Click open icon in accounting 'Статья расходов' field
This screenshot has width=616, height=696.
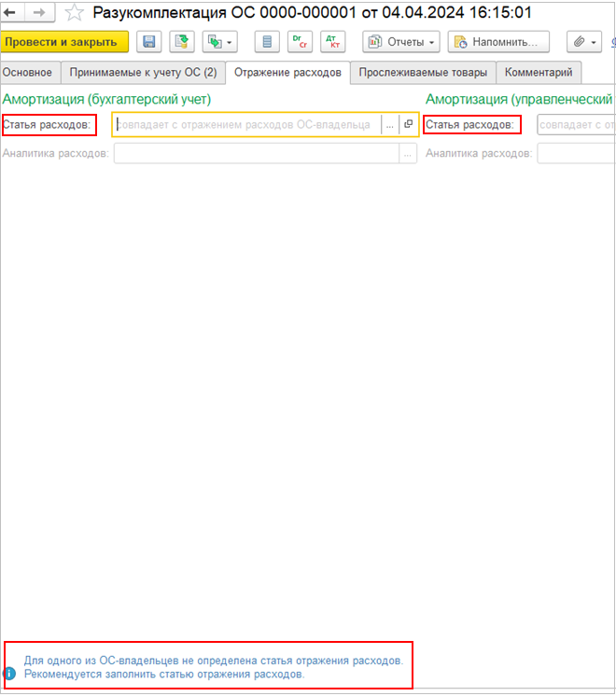click(x=409, y=125)
